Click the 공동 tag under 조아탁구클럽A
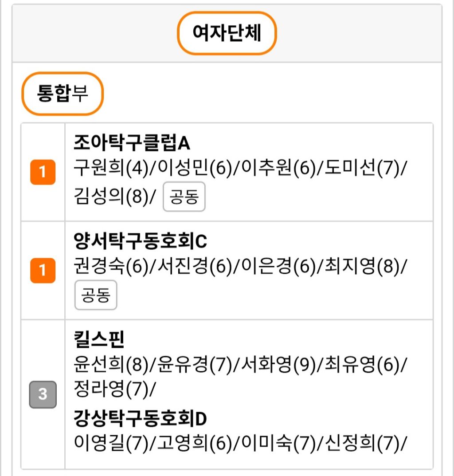Viewport: 454px width, 476px height. click(184, 197)
